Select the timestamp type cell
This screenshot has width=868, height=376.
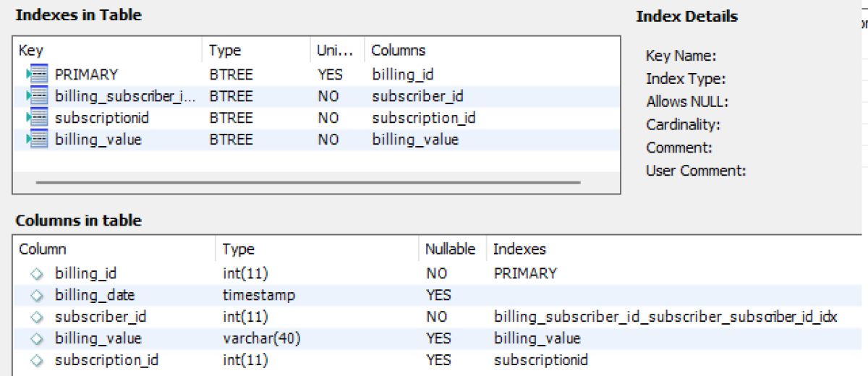(x=259, y=295)
